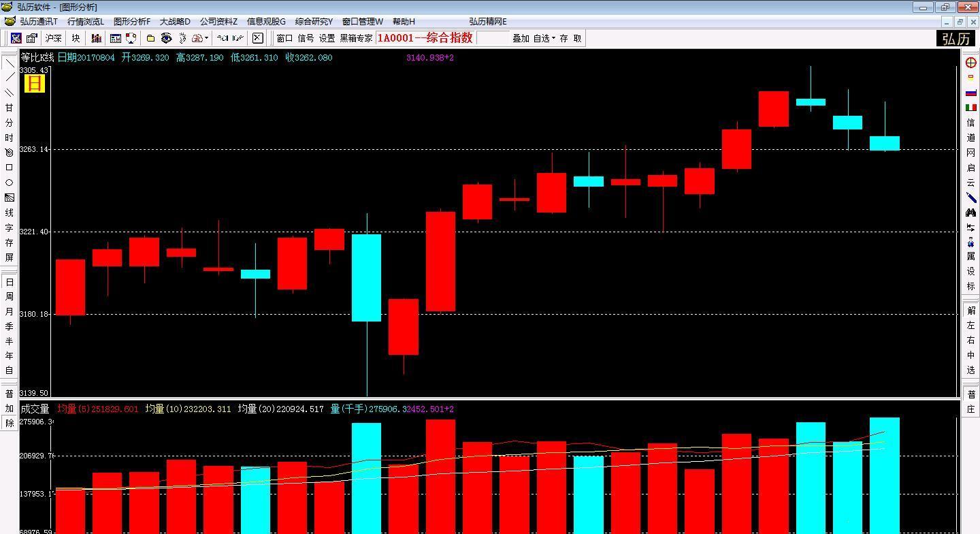Click the binoculars search icon
The height and width of the screenshot is (534, 980).
(971, 213)
